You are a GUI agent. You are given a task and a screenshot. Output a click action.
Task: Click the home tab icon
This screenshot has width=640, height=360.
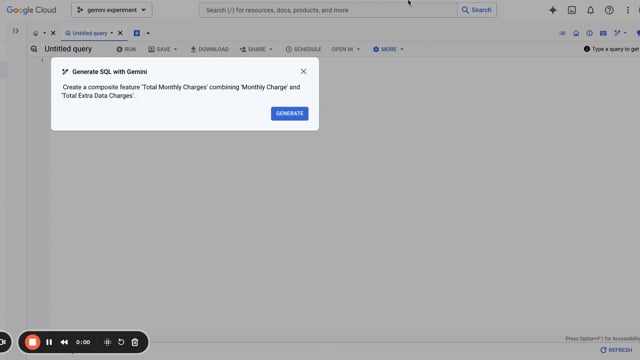[36, 33]
